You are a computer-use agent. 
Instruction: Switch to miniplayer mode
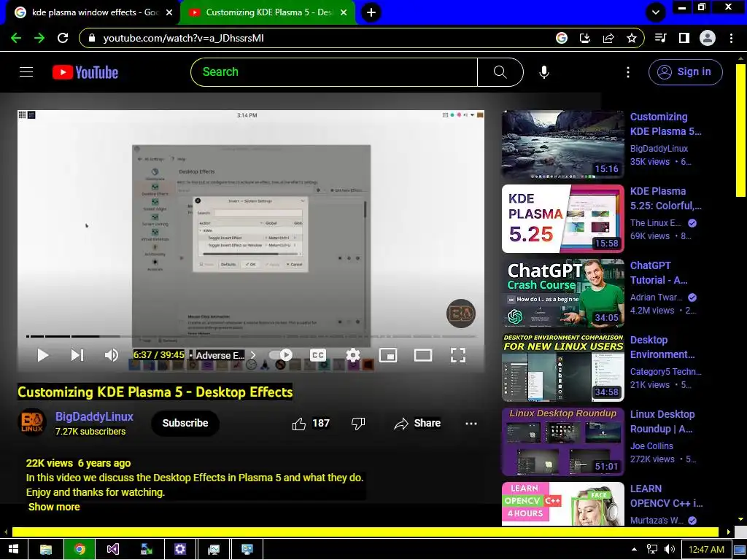click(x=388, y=355)
